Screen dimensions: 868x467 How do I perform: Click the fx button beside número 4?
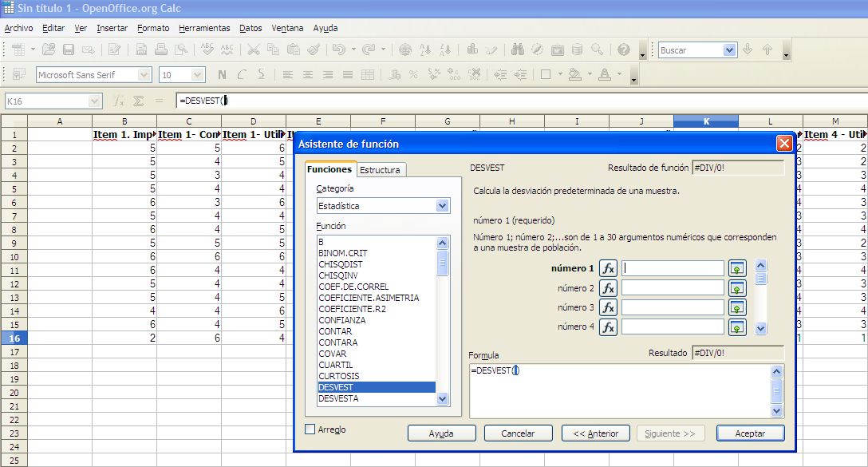pyautogui.click(x=608, y=327)
